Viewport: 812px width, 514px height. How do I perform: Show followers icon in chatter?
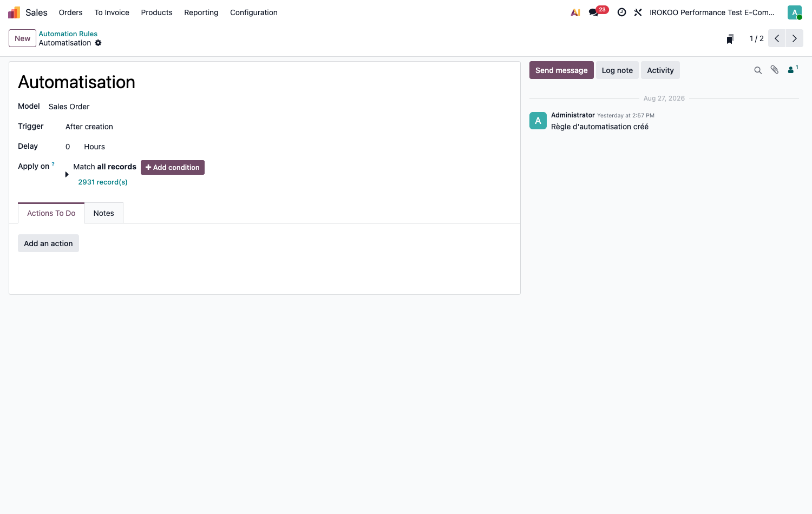click(793, 69)
